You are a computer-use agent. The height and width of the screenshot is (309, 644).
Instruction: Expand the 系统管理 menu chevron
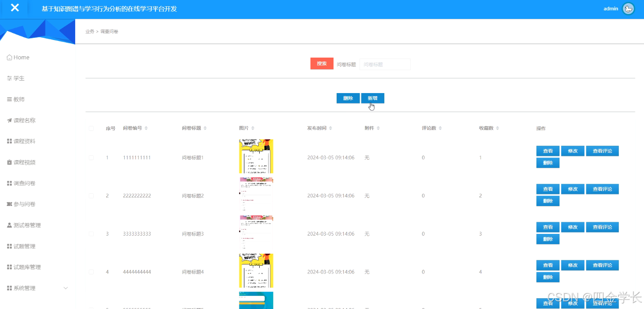[66, 288]
